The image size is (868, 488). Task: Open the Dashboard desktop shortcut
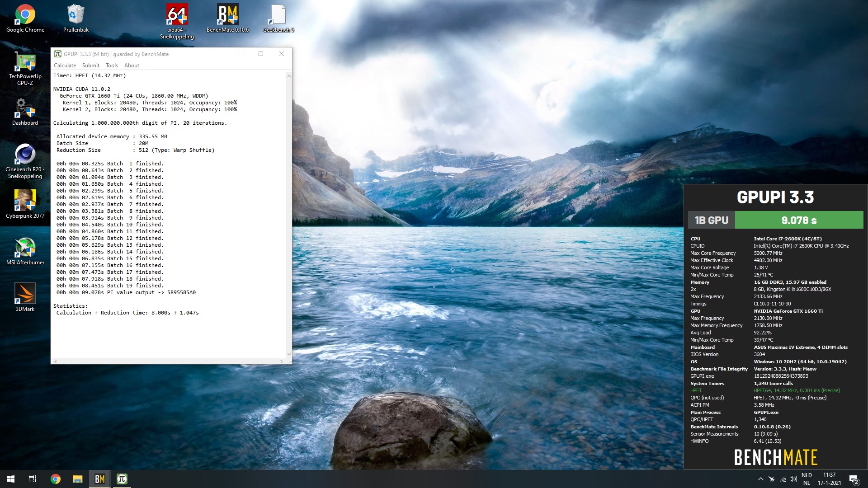pos(25,112)
